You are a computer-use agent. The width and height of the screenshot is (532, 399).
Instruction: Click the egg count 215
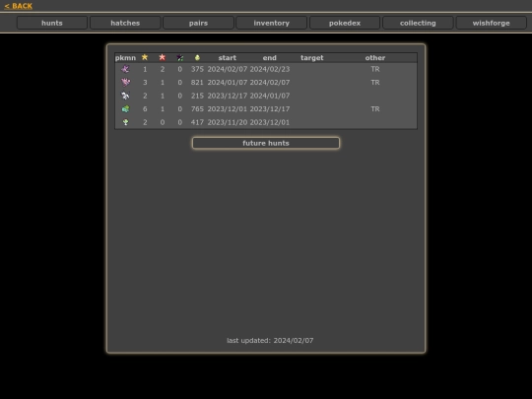(197, 96)
